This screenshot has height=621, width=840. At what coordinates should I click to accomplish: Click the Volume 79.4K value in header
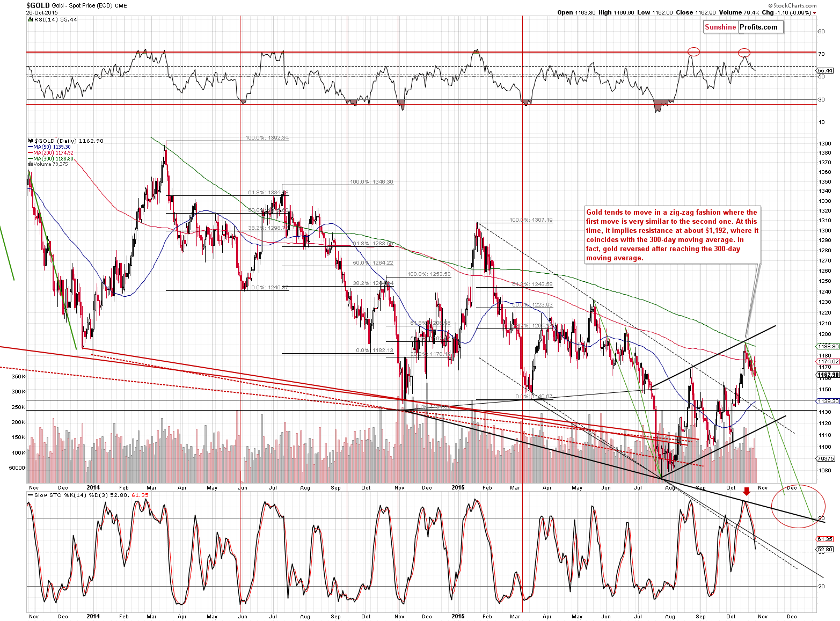click(x=739, y=12)
